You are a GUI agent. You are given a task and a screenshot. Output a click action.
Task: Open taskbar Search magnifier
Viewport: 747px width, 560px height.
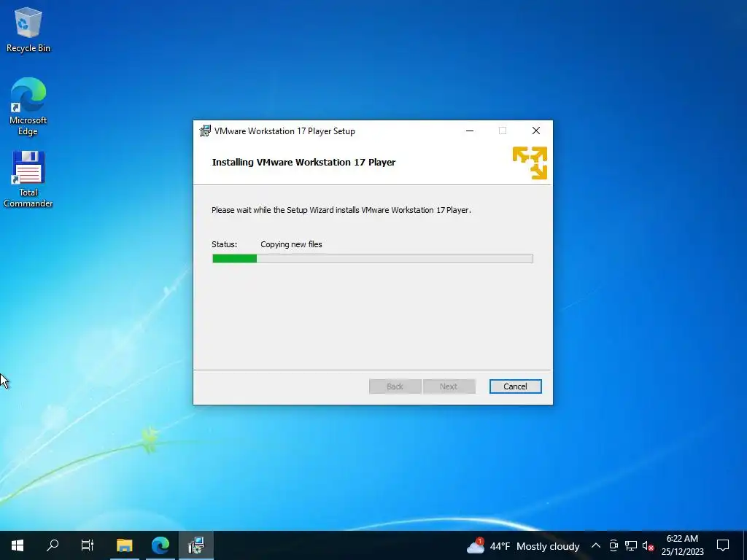(x=53, y=545)
